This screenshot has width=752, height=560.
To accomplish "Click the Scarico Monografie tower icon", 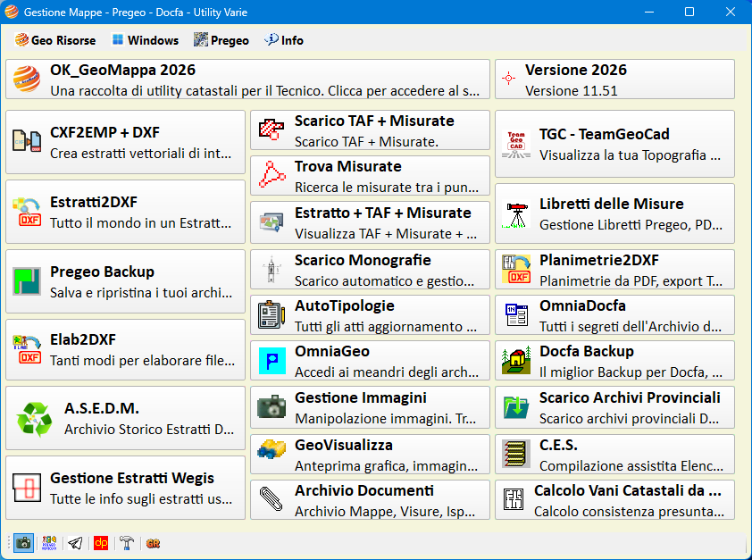I will [x=272, y=270].
